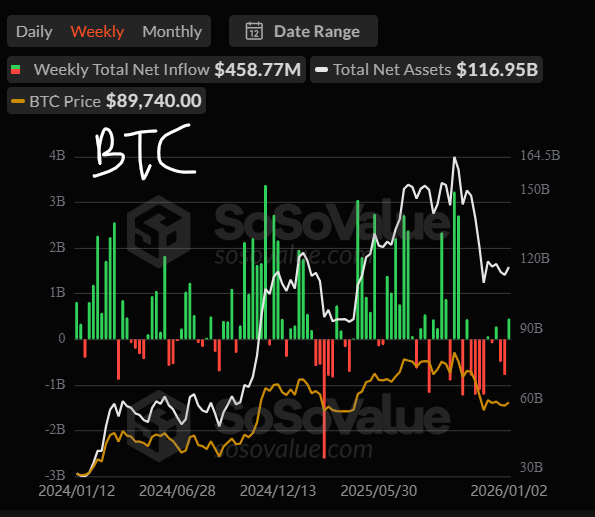Click the 90B right axis label
Screen dimensions: 595x517
click(x=531, y=328)
